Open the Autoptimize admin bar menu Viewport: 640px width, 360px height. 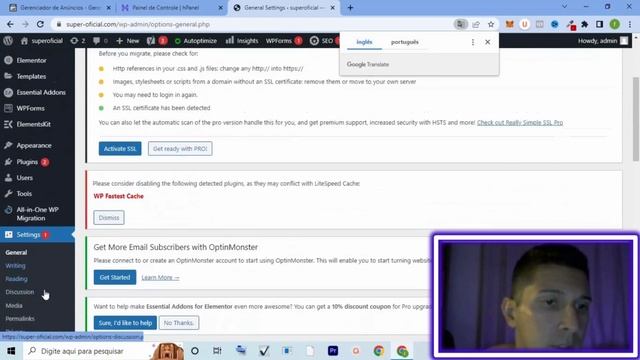coord(196,41)
